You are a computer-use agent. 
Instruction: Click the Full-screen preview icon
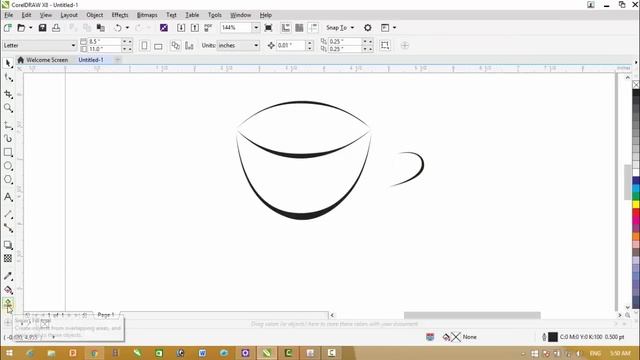268,28
